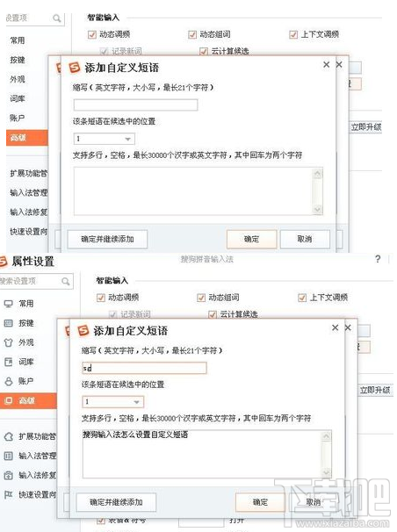Select 按键 in the upper icon-less sidebar

[18, 60]
